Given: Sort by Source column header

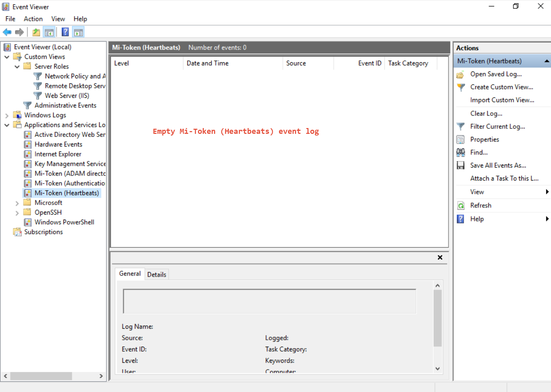Looking at the screenshot, I should 308,63.
